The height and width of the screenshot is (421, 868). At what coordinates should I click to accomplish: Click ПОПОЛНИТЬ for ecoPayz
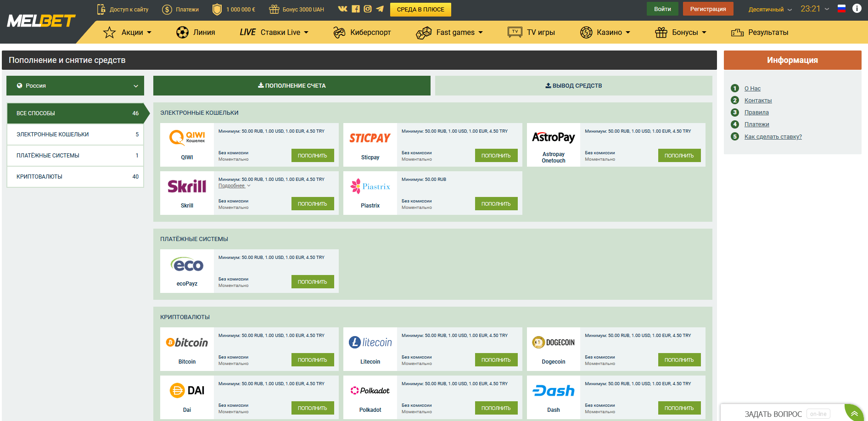[x=313, y=282]
